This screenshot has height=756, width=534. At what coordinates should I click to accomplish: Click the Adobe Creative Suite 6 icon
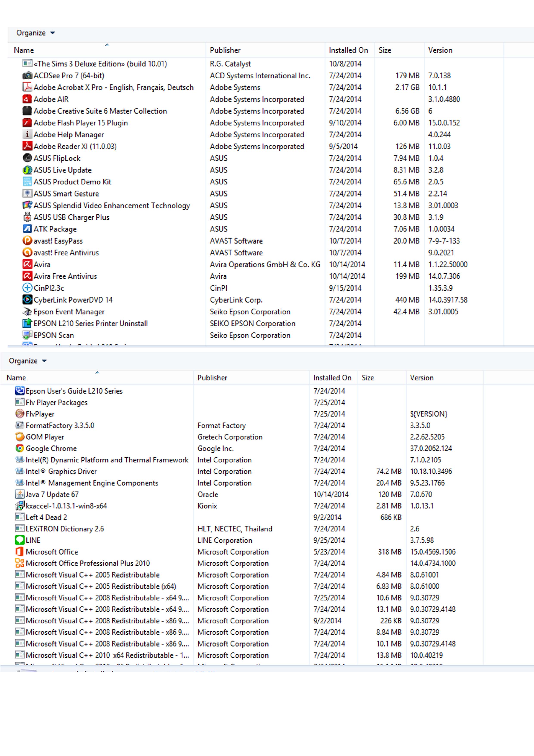click(x=27, y=111)
